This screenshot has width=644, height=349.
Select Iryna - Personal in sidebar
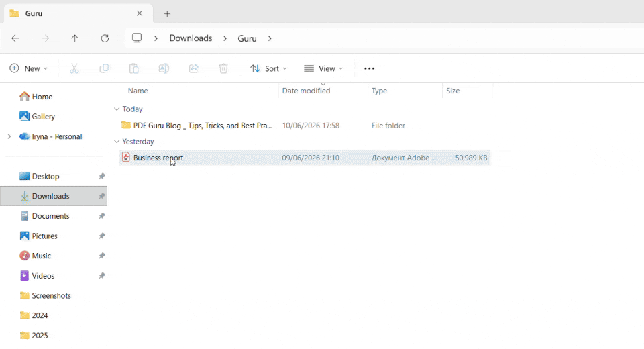point(51,136)
